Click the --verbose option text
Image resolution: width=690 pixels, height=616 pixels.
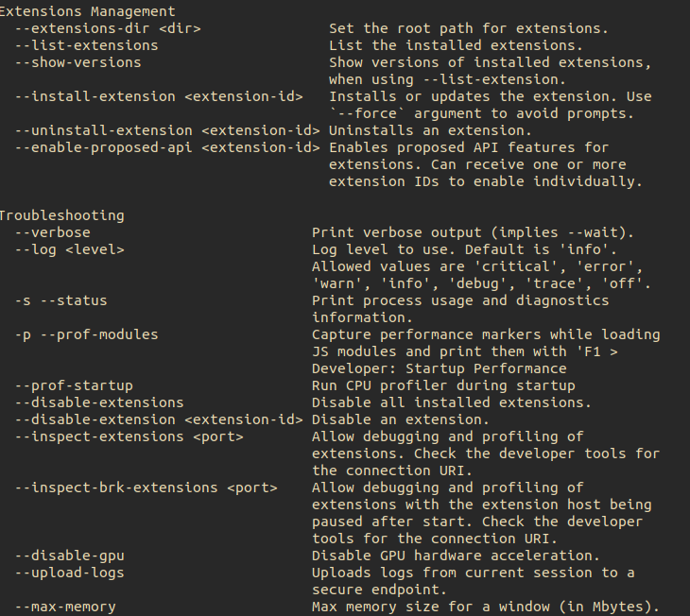pyautogui.click(x=53, y=232)
